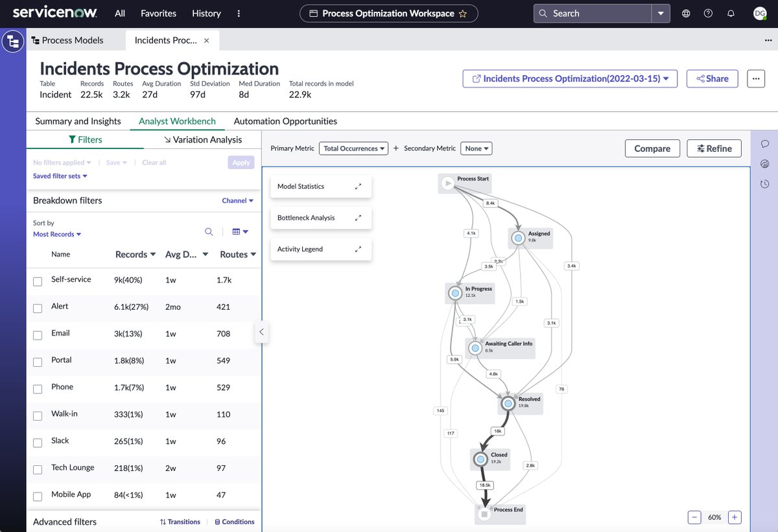
Task: Open the Channel breakdown dropdown
Action: (237, 201)
